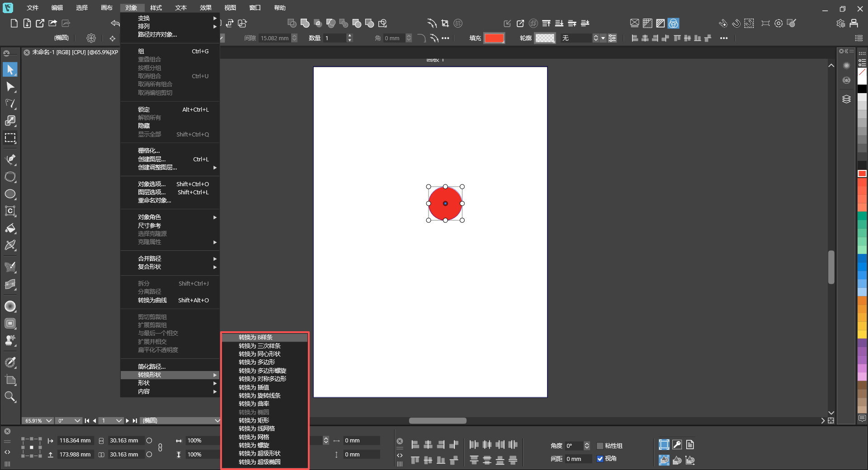This screenshot has height=470, width=868.
Task: Choose the paint bucket fill tool
Action: (10, 228)
